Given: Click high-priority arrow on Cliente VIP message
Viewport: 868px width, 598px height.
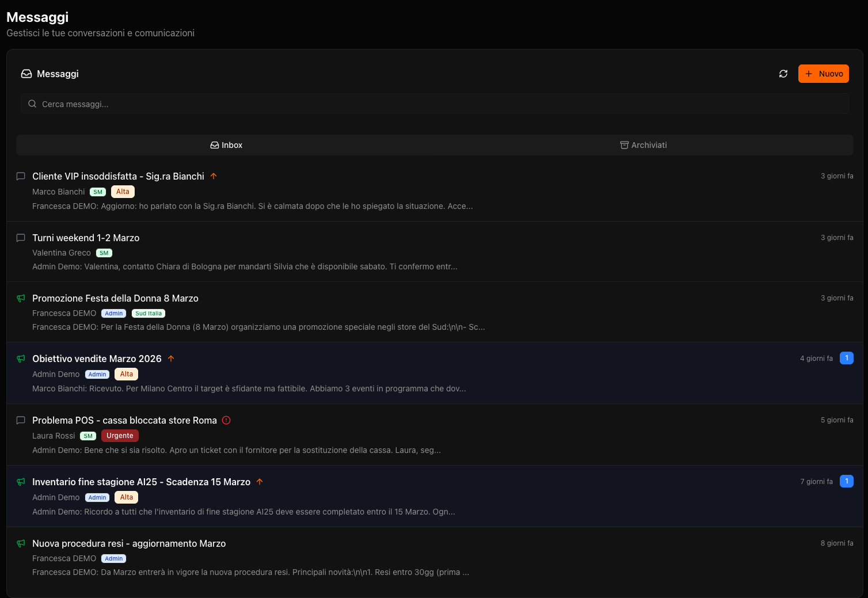Looking at the screenshot, I should coord(214,176).
